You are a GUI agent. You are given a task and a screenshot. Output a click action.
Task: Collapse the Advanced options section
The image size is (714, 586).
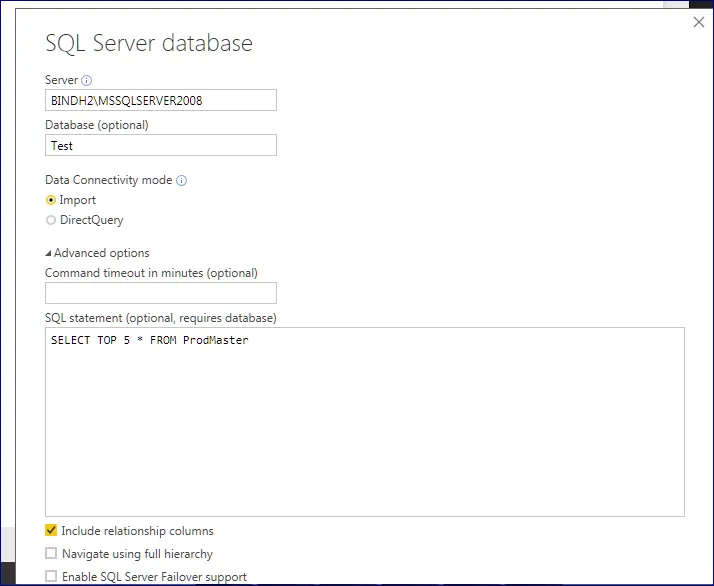click(x=48, y=253)
